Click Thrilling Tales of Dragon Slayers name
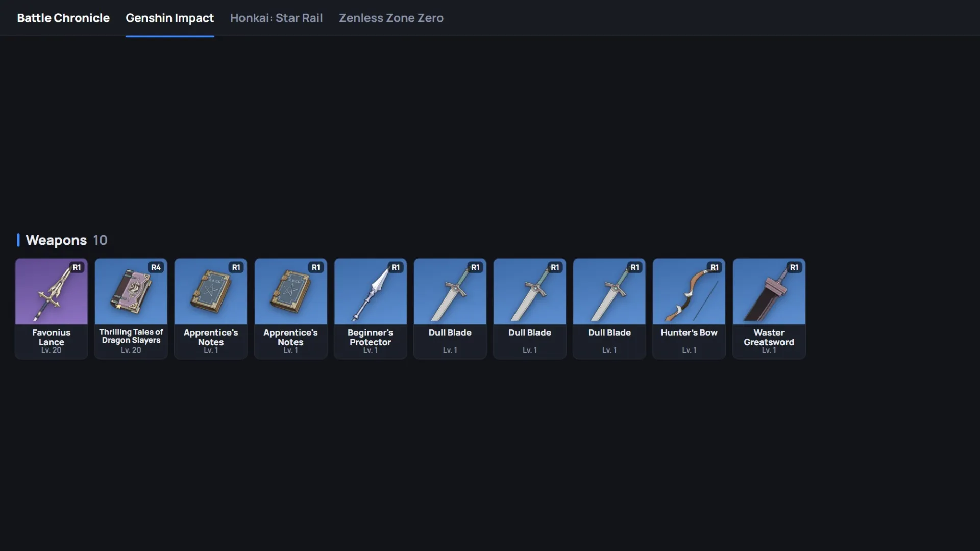The height and width of the screenshot is (551, 980). point(131,336)
